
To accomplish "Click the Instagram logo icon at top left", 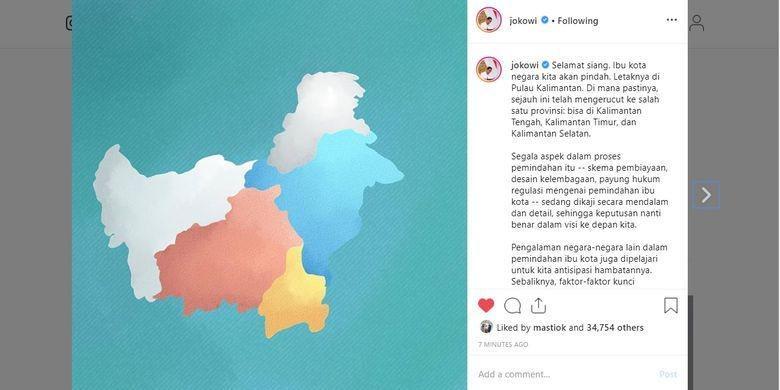I will click(x=69, y=23).
